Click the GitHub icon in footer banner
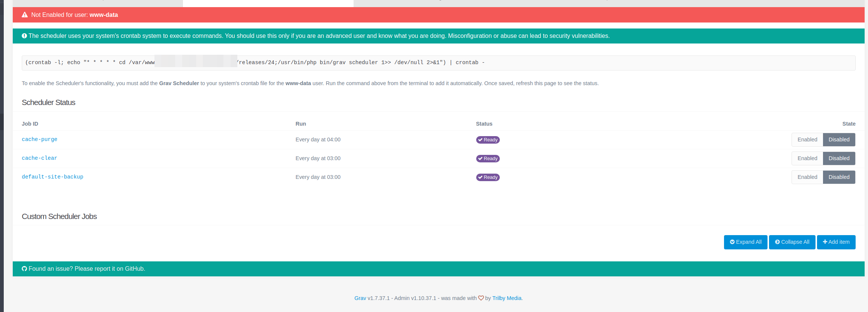Viewport: 868px width, 312px height. click(24, 269)
